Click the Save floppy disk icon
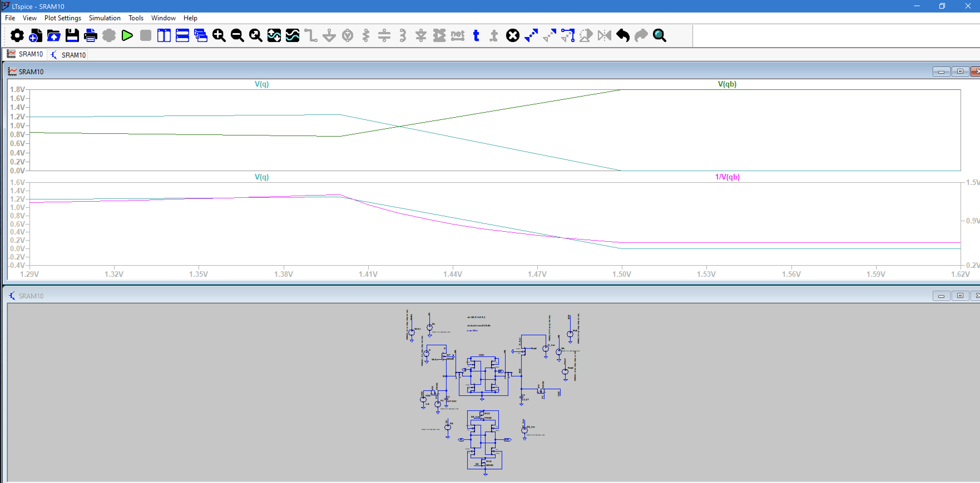Image resolution: width=980 pixels, height=483 pixels. click(72, 35)
